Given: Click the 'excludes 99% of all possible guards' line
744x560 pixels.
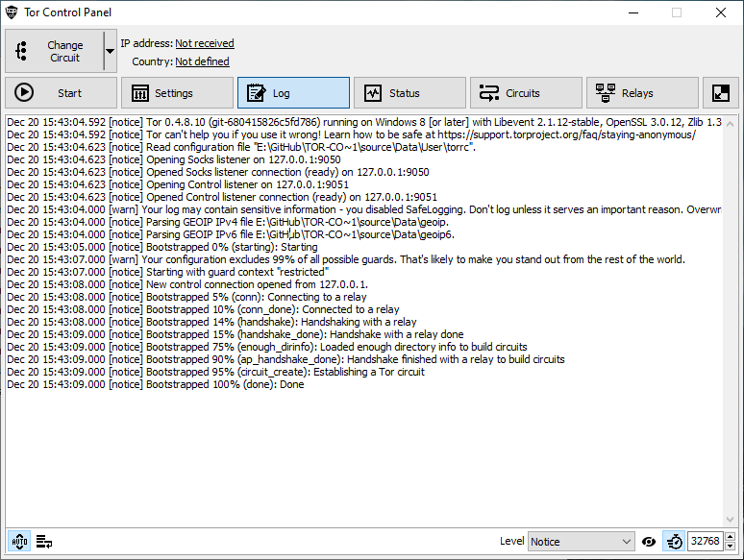Looking at the screenshot, I should pyautogui.click(x=346, y=259).
